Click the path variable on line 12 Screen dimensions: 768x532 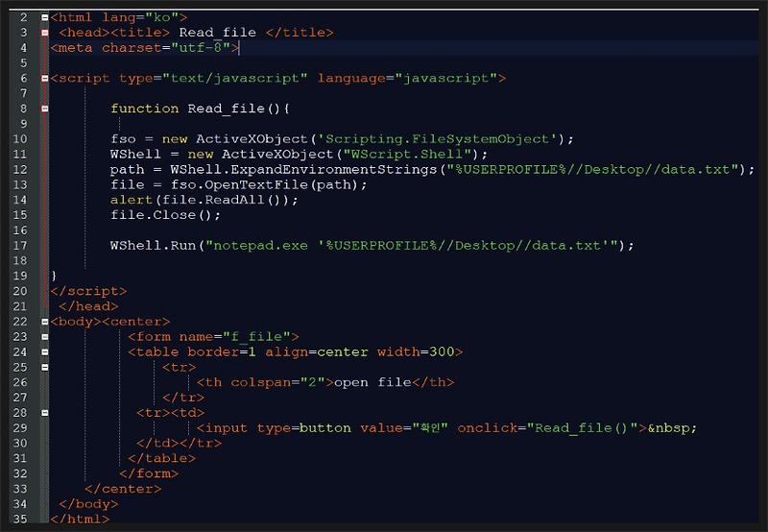[x=128, y=170]
